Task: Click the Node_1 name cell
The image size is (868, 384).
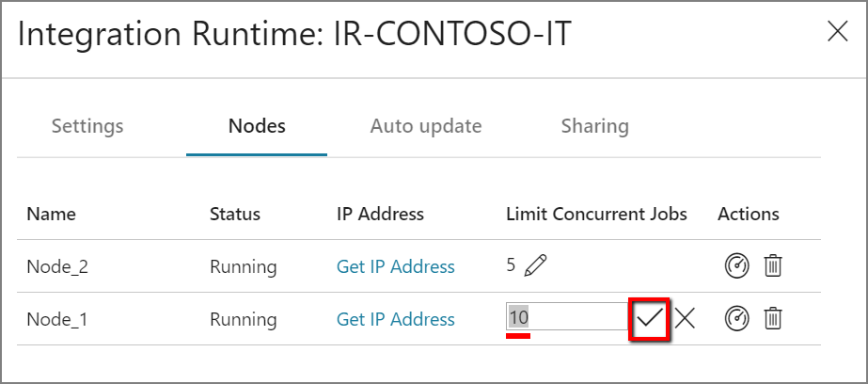Action: 56,320
